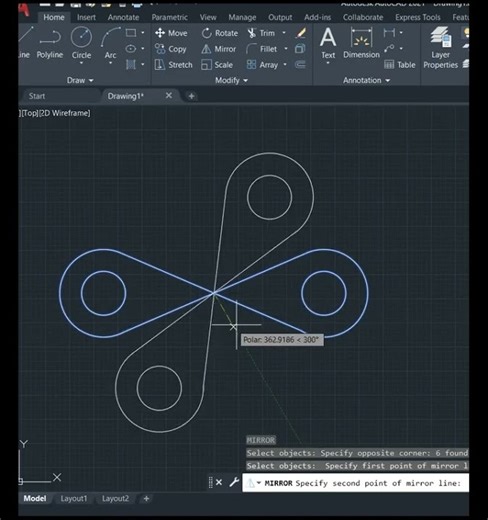This screenshot has height=520, width=488.
Task: Switch to the Collaborate ribbon tab
Action: coord(363,17)
